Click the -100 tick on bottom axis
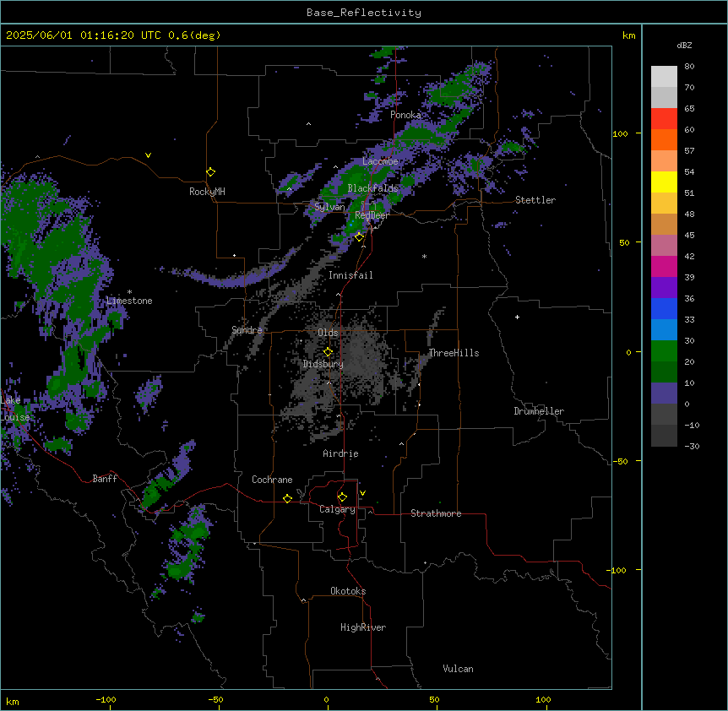Screen dimensions: 728x711 pyautogui.click(x=106, y=699)
